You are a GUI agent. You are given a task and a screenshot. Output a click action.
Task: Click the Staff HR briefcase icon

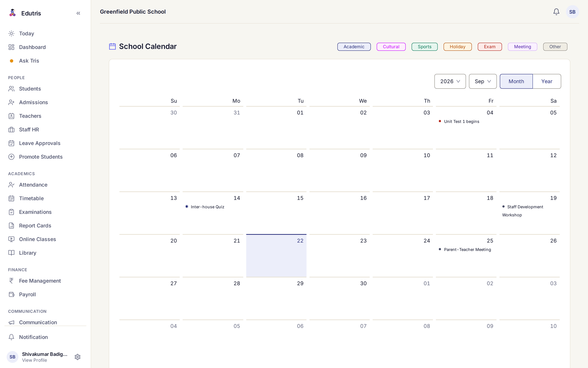pos(11,130)
